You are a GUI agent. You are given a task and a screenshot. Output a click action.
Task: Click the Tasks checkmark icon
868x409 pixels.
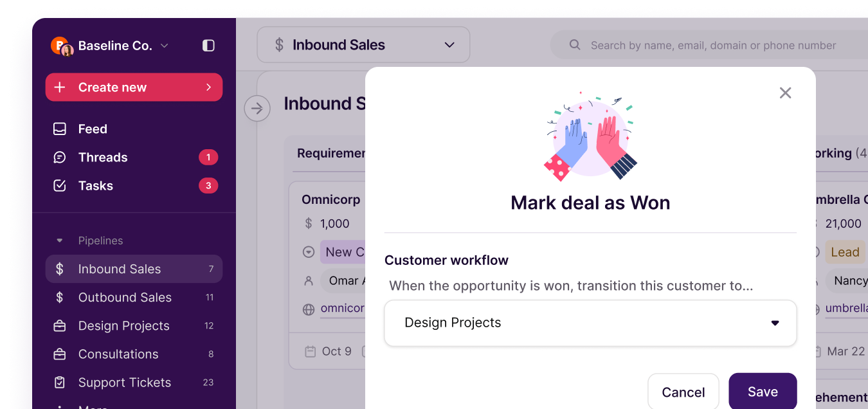coord(60,186)
